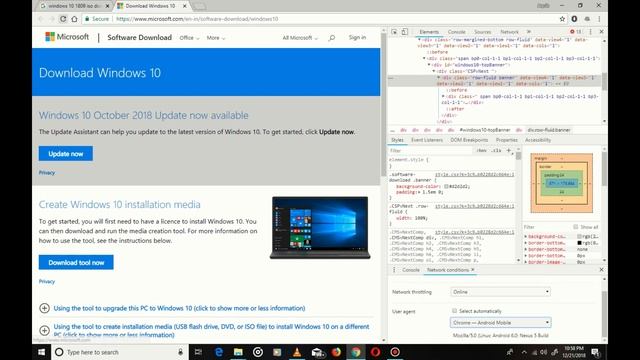The width and height of the screenshot is (640, 360).
Task: Open the Chrome — Android Mobile user agent dropdown
Action: click(x=500, y=322)
